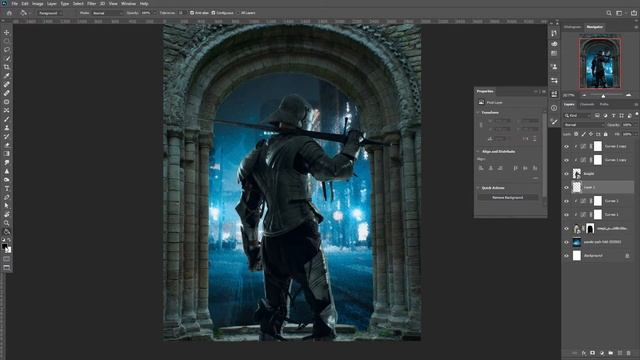The width and height of the screenshot is (640, 360).
Task: Select the Crop tool
Action: tap(7, 67)
